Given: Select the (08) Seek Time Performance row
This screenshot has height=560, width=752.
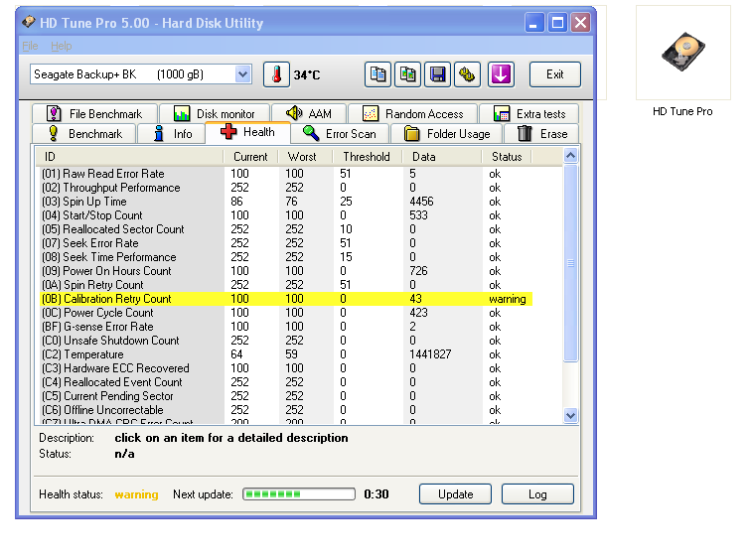Looking at the screenshot, I should point(286,257).
